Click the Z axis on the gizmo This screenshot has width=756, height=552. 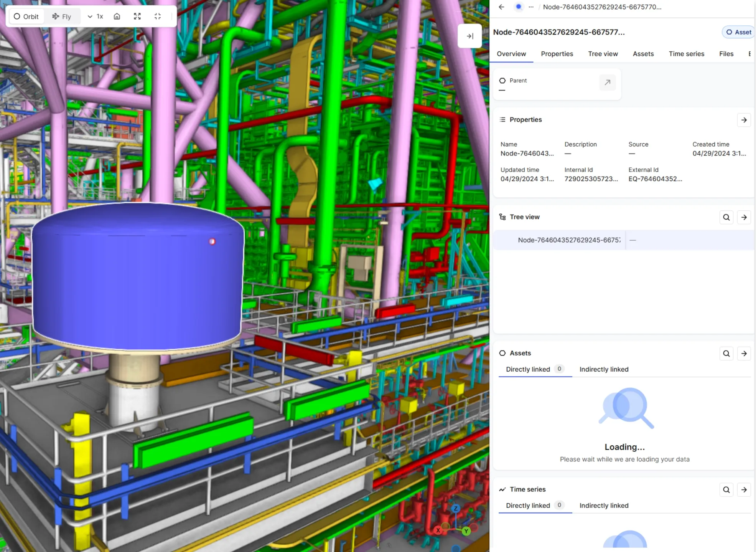[456, 508]
